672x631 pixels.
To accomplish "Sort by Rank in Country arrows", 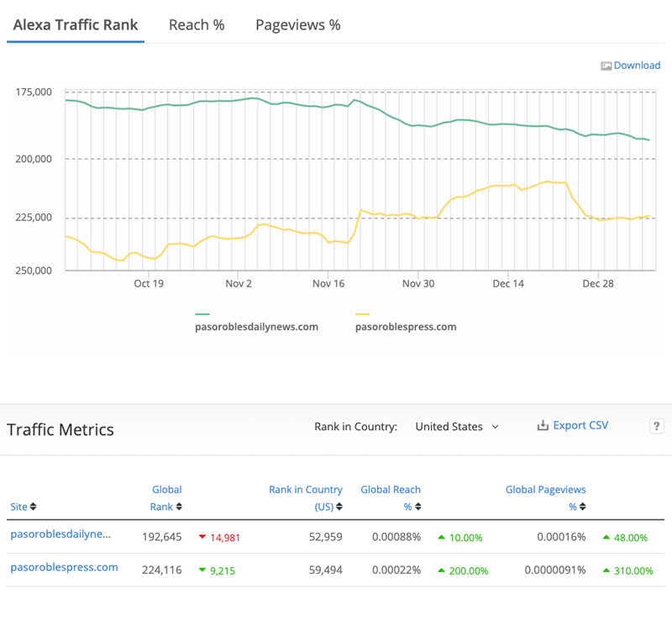I will tap(338, 507).
